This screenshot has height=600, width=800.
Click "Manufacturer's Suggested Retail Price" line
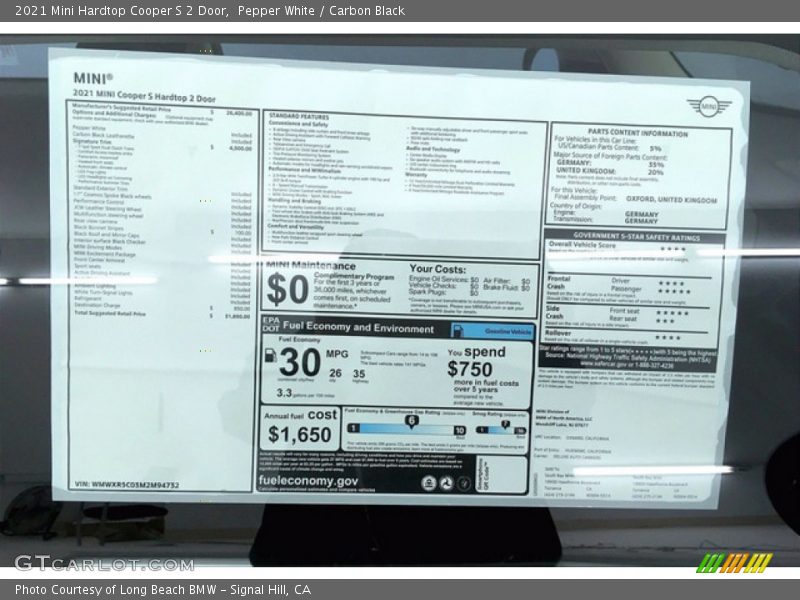(162, 110)
